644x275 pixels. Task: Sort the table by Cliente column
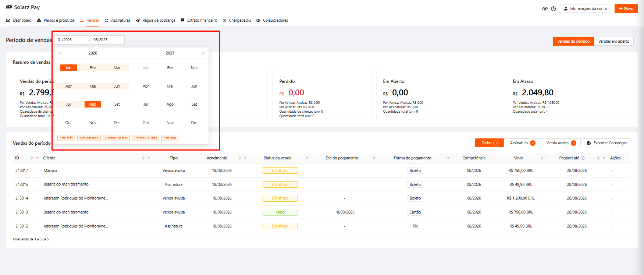tap(143, 158)
